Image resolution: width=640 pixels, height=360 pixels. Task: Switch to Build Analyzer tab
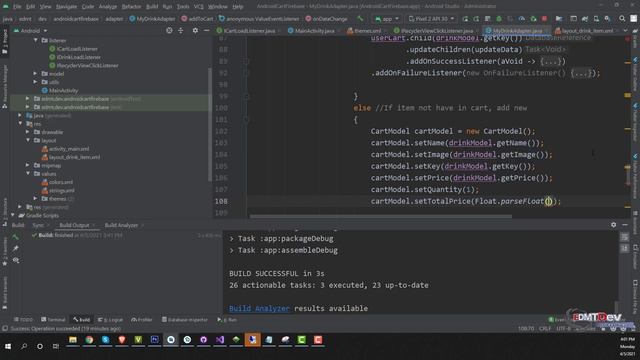pos(121,225)
